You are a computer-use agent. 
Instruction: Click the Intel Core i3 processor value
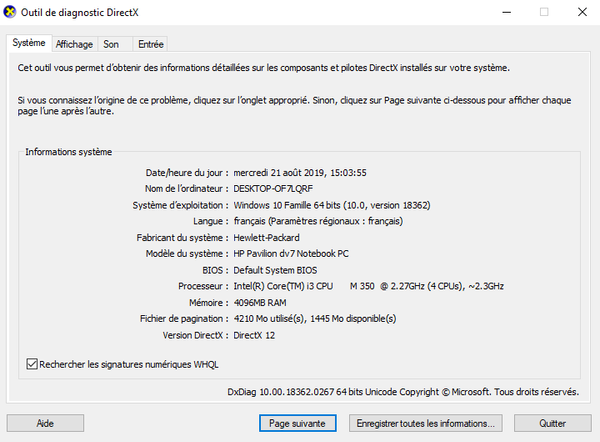pos(368,286)
